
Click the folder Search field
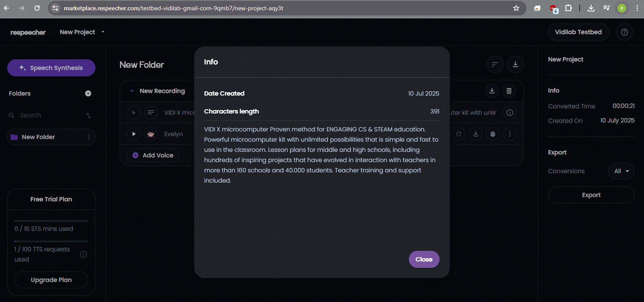pyautogui.click(x=48, y=115)
